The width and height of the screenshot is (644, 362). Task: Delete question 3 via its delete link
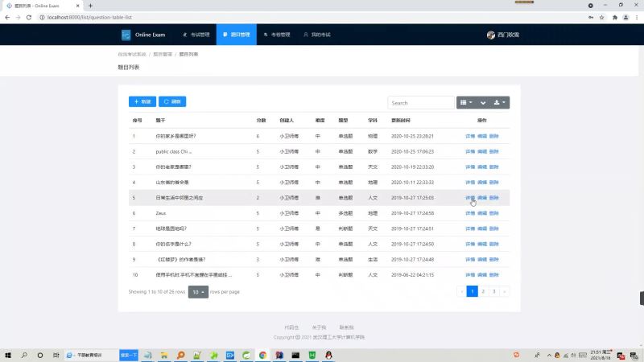pos(494,167)
